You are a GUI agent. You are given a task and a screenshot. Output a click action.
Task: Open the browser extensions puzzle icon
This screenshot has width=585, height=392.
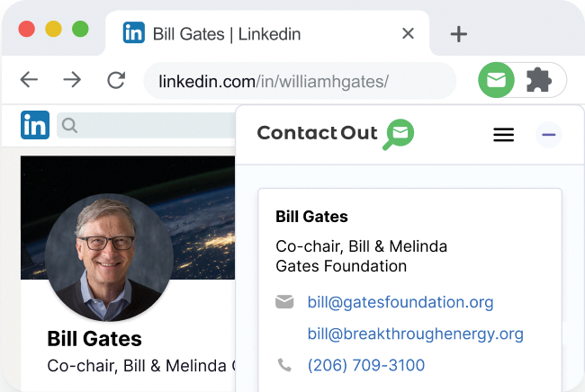[538, 81]
